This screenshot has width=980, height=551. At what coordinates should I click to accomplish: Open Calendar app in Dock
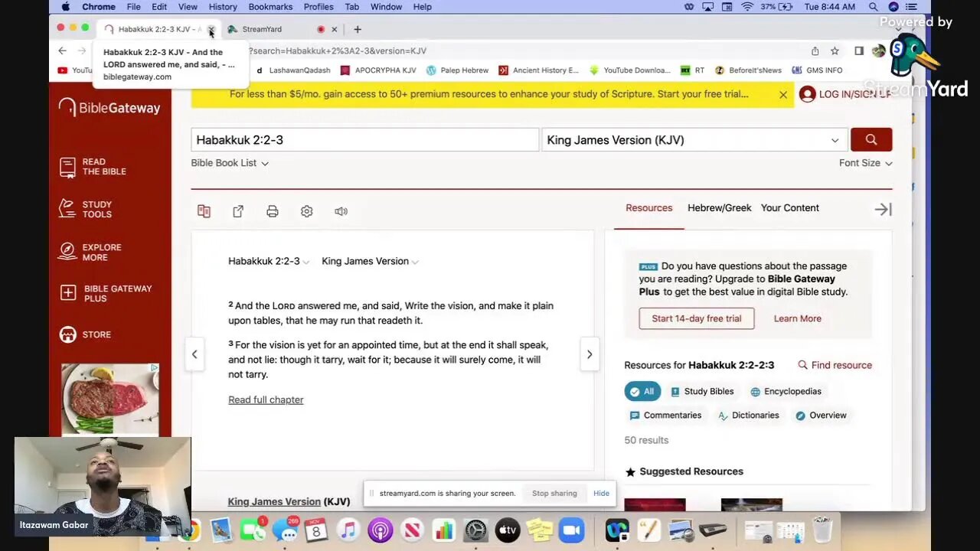(x=315, y=530)
